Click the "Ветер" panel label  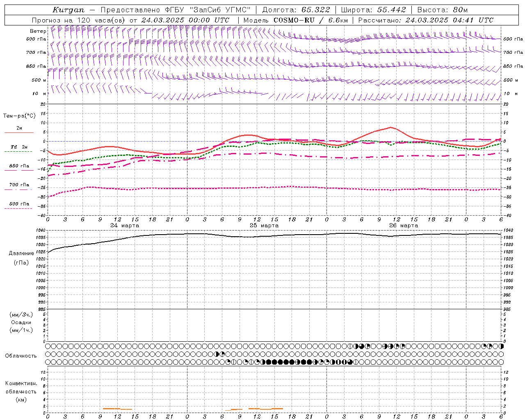coord(38,31)
